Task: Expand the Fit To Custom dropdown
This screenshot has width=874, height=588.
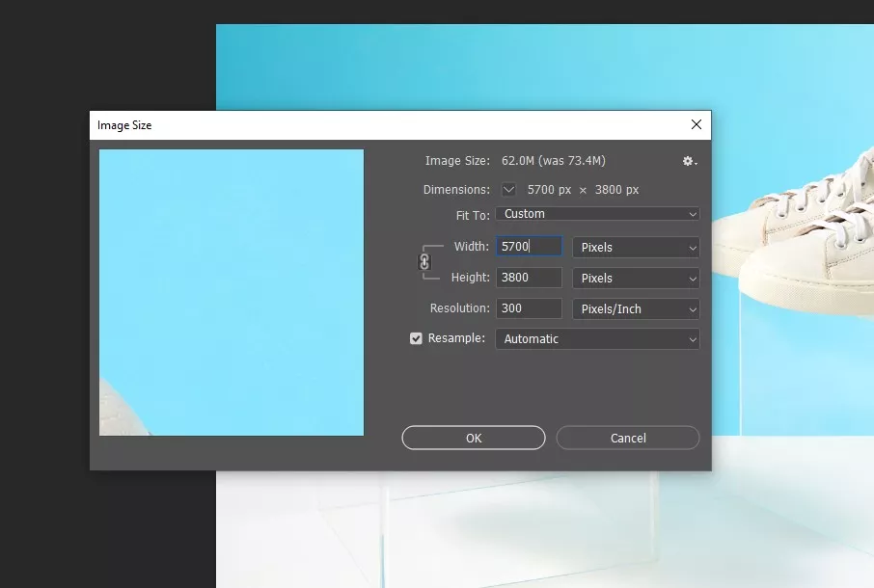Action: 597,214
